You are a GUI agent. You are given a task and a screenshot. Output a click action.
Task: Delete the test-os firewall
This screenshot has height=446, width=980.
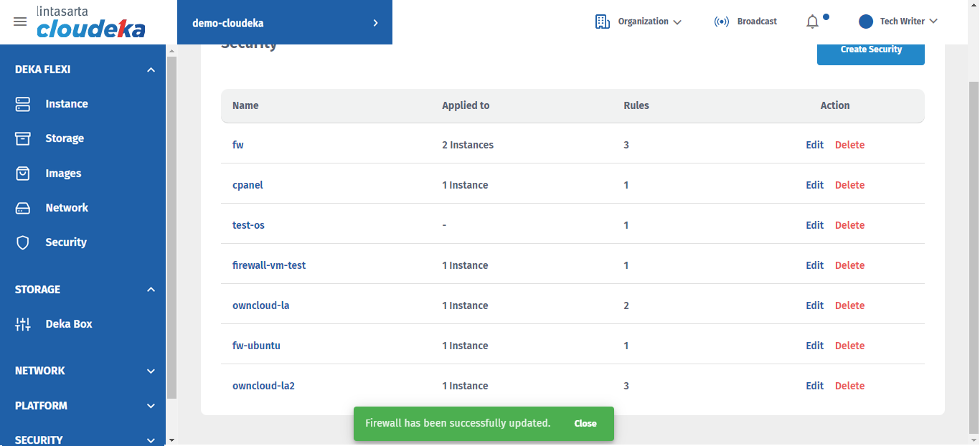point(849,225)
